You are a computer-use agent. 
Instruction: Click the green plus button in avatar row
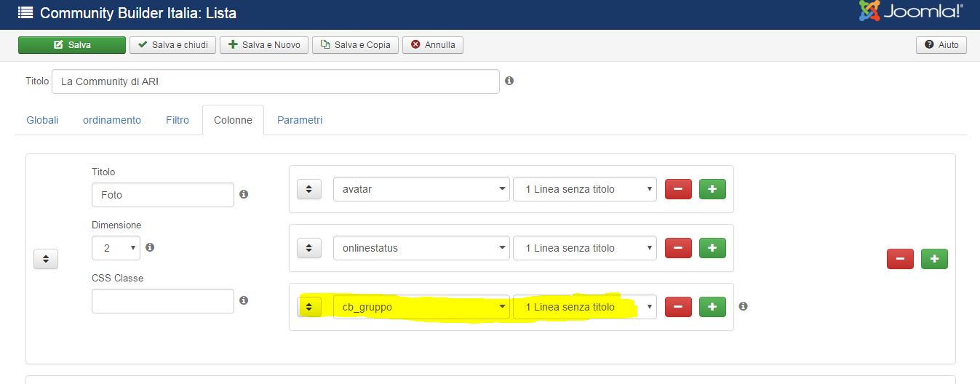(x=712, y=189)
